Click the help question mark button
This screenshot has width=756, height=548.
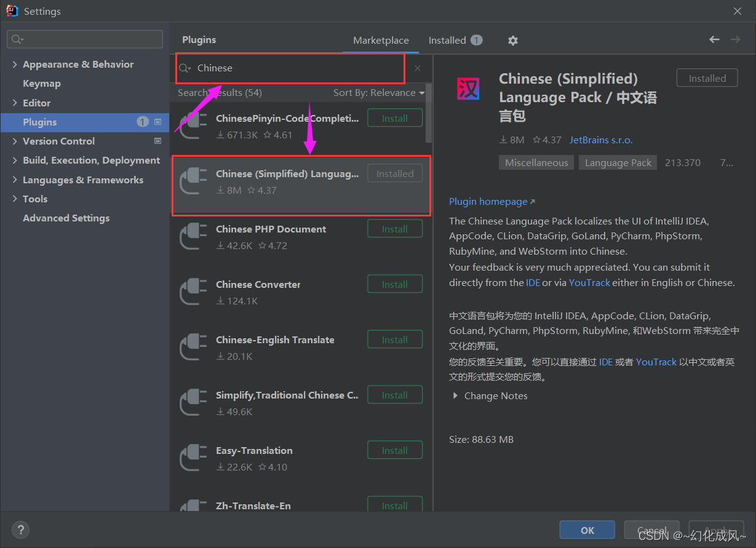point(20,530)
